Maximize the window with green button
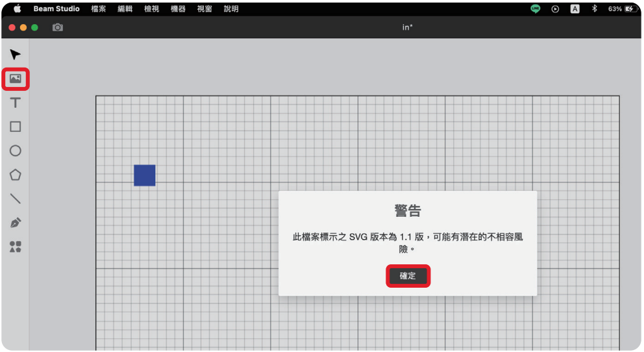Viewport: 644px width, 352px height. point(35,27)
